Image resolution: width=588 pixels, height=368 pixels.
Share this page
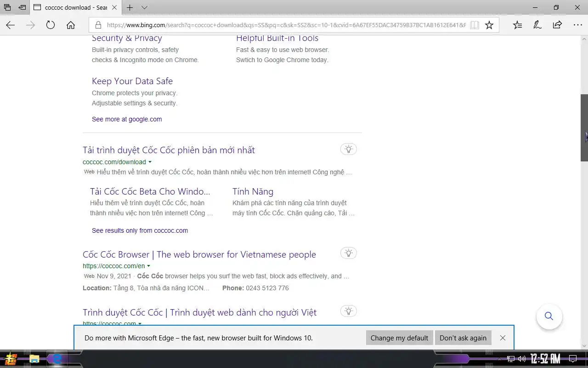point(557,25)
